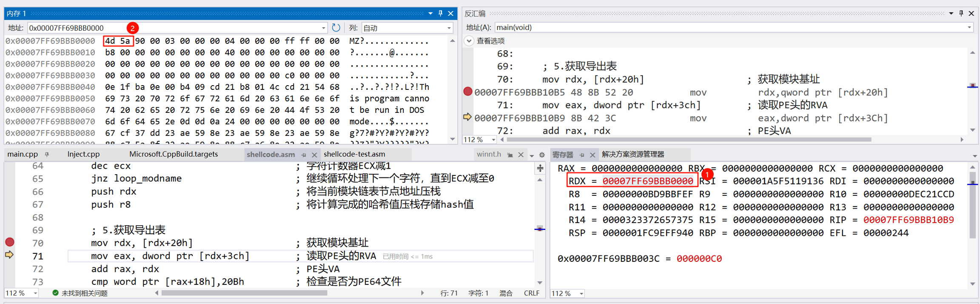The height and width of the screenshot is (304, 980).
Task: Click the CRLF line ending indicator
Action: (x=532, y=293)
